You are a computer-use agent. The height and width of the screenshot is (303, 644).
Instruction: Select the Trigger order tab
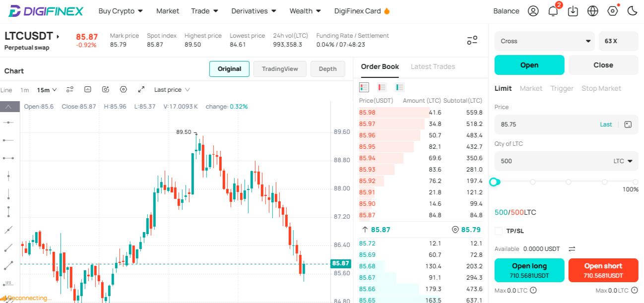tap(562, 88)
